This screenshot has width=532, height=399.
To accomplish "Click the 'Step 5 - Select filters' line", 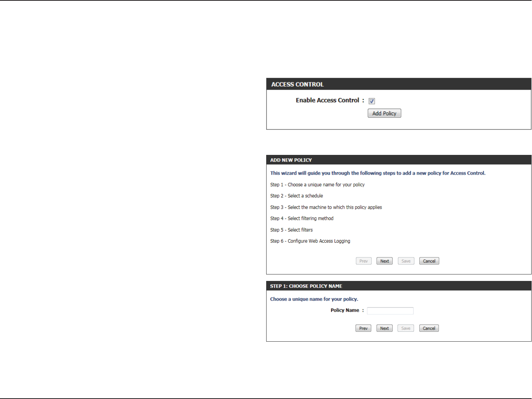I will click(292, 230).
